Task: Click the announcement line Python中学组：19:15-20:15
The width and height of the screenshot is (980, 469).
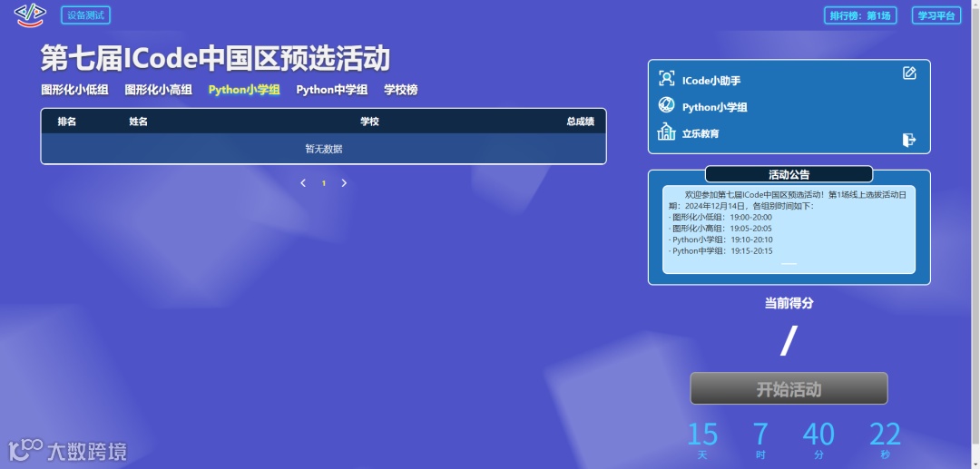Action: click(720, 251)
